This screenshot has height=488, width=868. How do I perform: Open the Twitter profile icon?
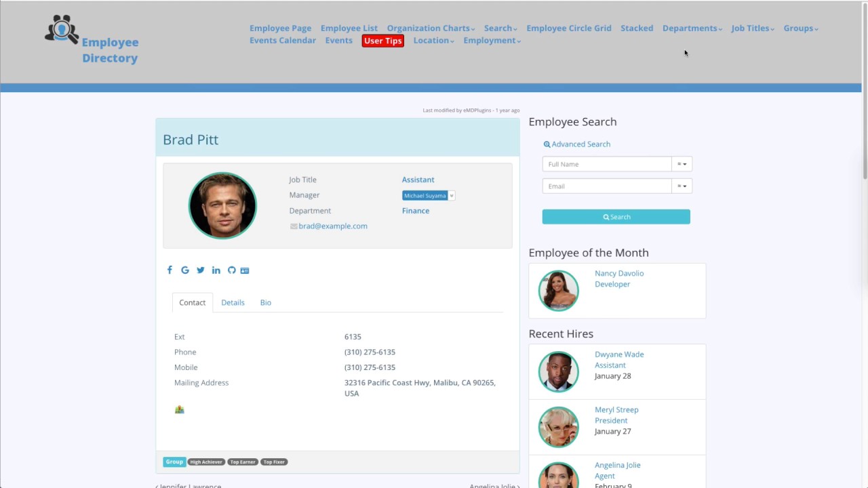(201, 270)
